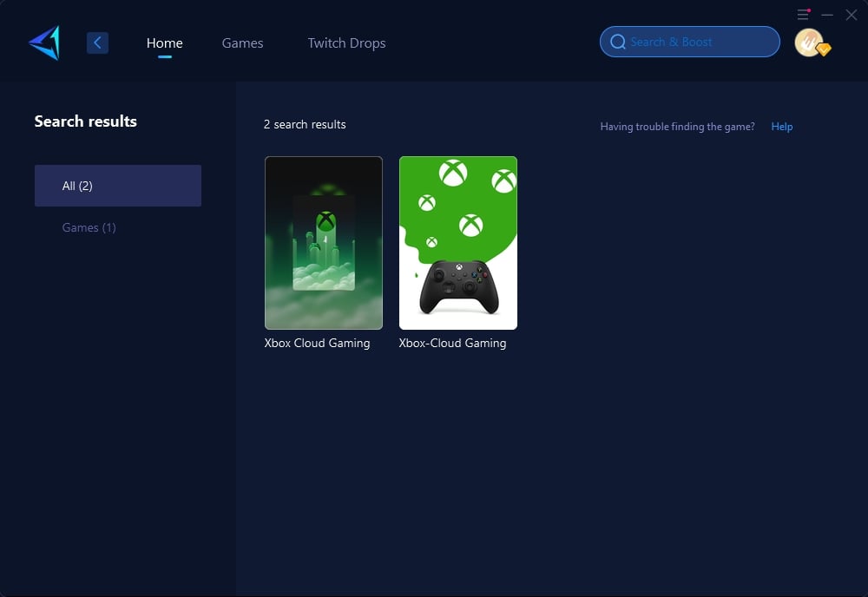Select the Games (1) filter
Viewport: 868px width, 597px height.
(x=89, y=227)
